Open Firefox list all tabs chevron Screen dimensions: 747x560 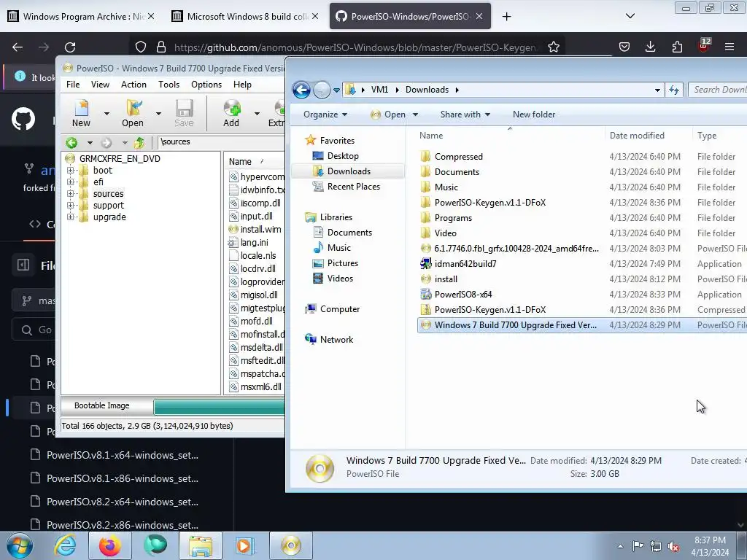630,16
